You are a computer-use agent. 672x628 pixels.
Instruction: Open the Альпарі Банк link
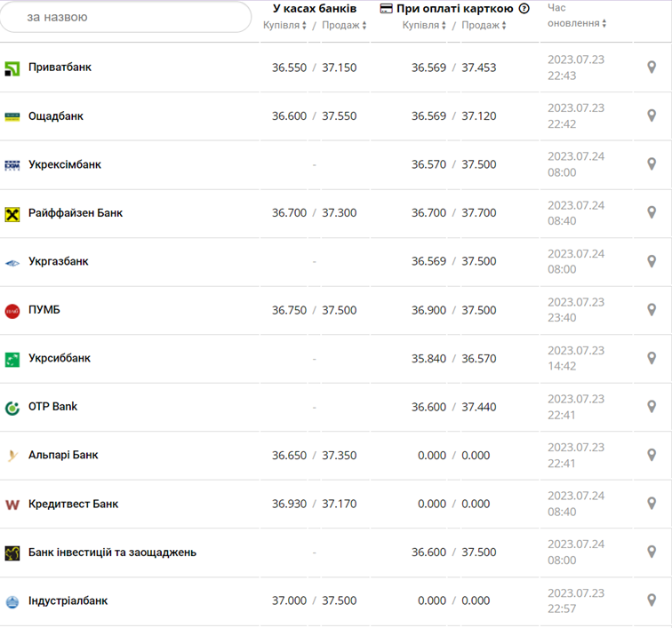coord(63,456)
